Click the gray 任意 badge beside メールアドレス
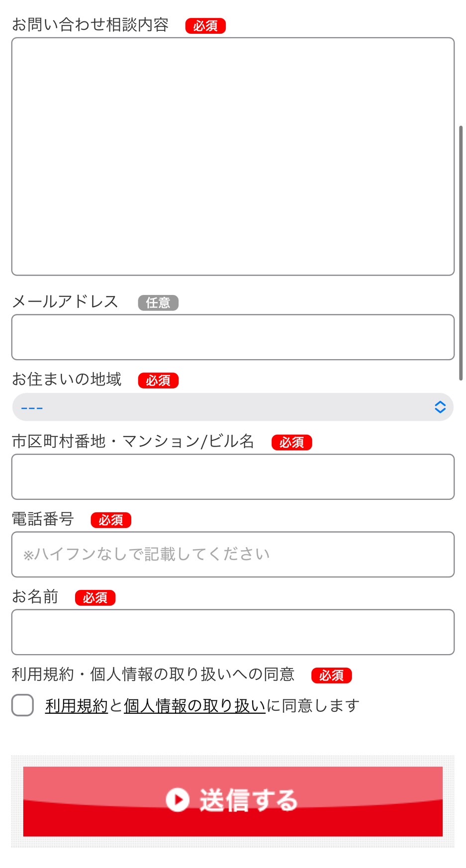Viewport: 466px width, 868px height. pos(158,302)
